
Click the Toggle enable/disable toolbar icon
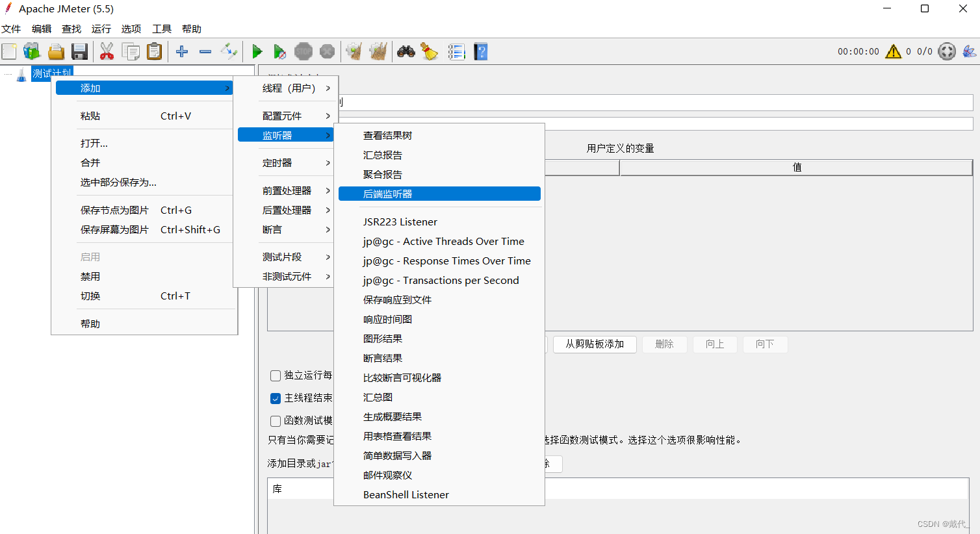[x=229, y=51]
